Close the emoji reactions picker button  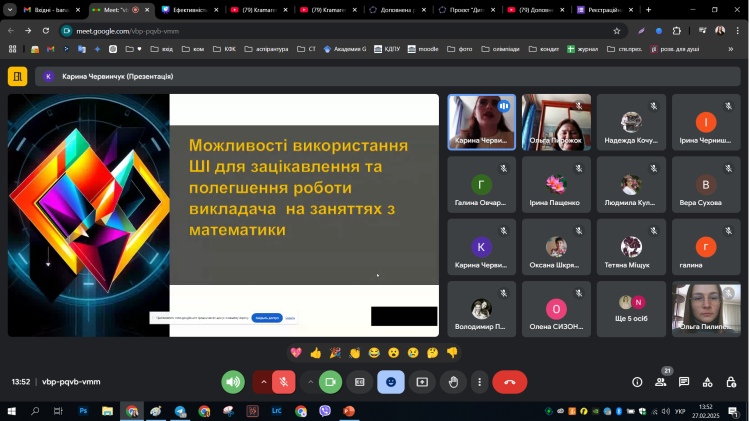pyautogui.click(x=391, y=381)
